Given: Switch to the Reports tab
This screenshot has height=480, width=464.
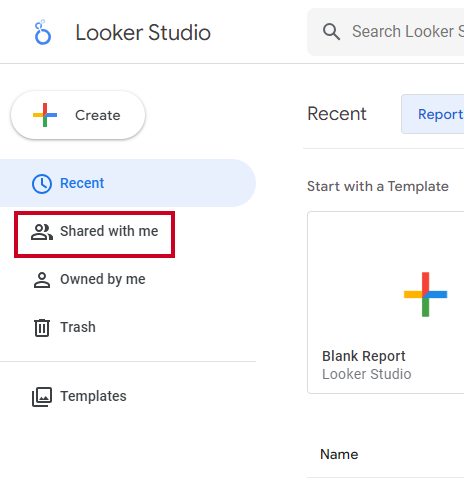Looking at the screenshot, I should tap(433, 114).
